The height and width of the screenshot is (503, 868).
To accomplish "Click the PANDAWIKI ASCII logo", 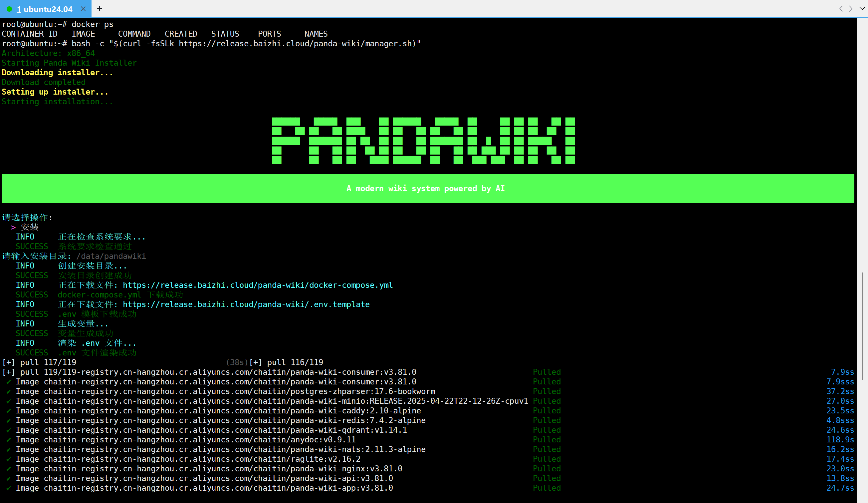I will [423, 141].
